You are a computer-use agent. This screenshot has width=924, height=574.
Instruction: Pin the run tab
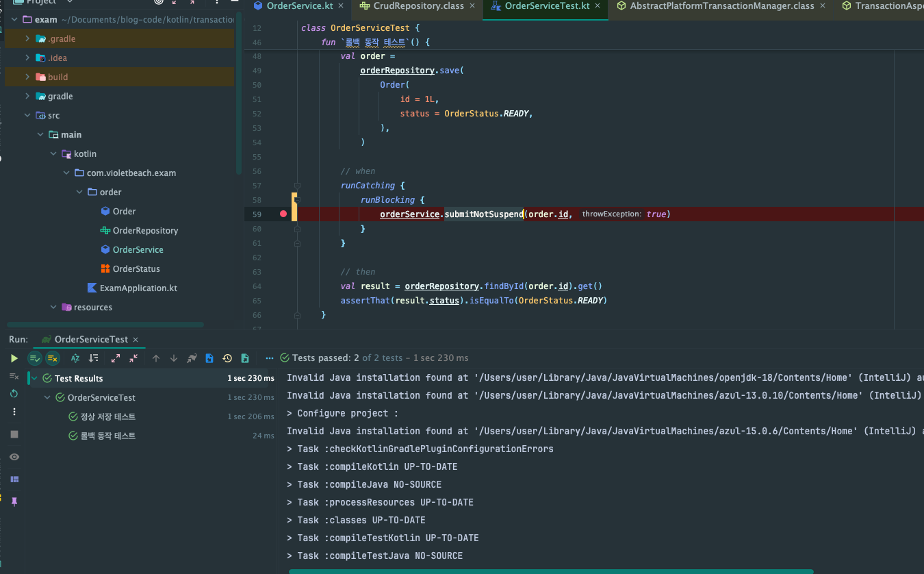[x=14, y=502]
